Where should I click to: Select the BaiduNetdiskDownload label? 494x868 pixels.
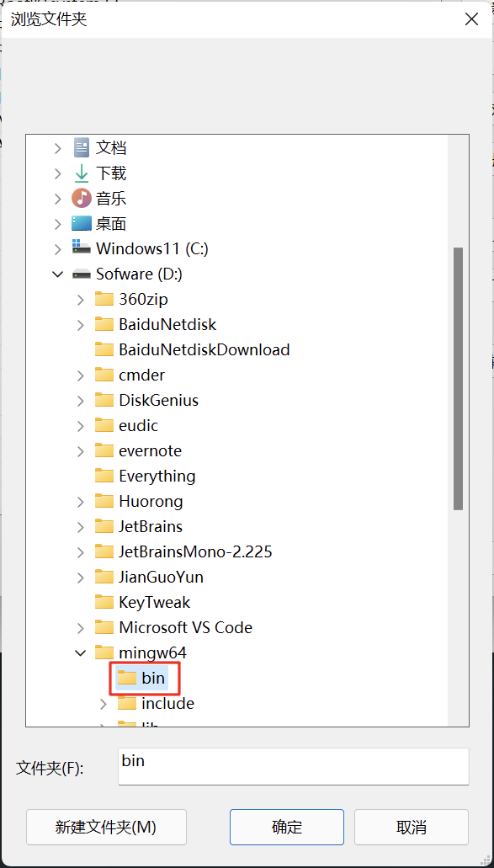205,349
